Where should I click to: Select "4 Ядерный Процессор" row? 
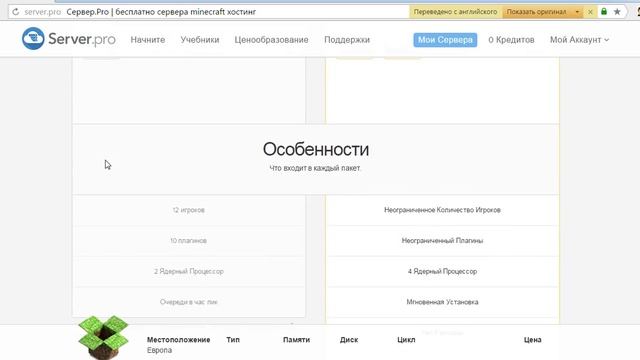pyautogui.click(x=442, y=271)
